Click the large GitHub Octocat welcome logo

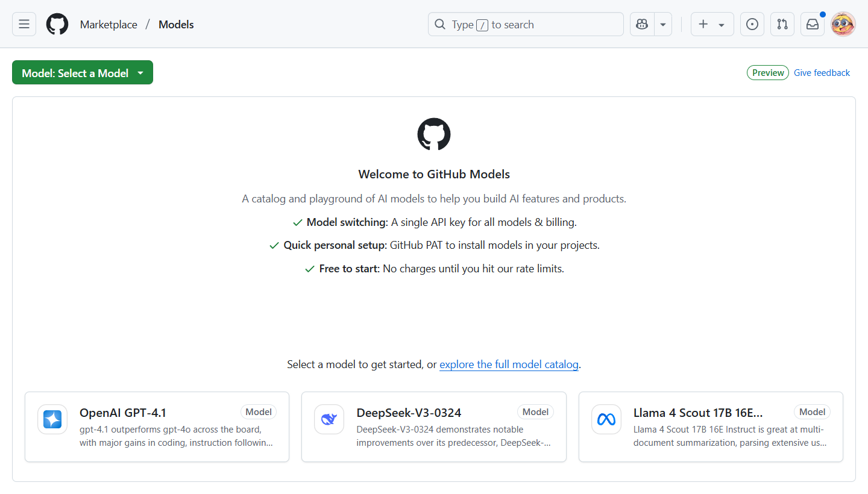pyautogui.click(x=434, y=134)
